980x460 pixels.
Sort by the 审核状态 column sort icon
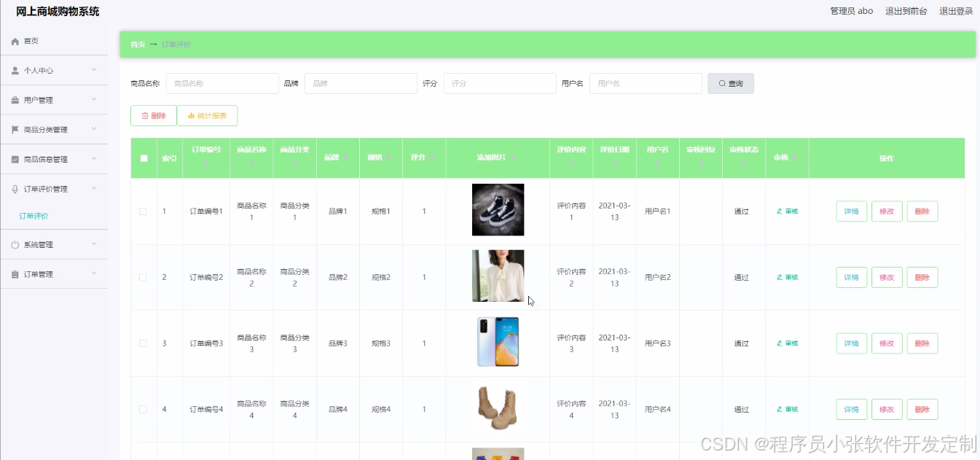coord(744,165)
